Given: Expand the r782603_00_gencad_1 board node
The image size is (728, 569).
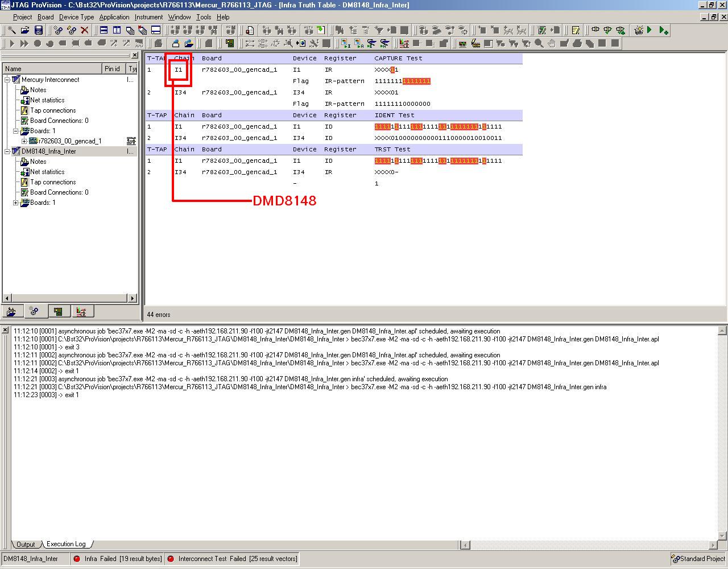Looking at the screenshot, I should (24, 141).
